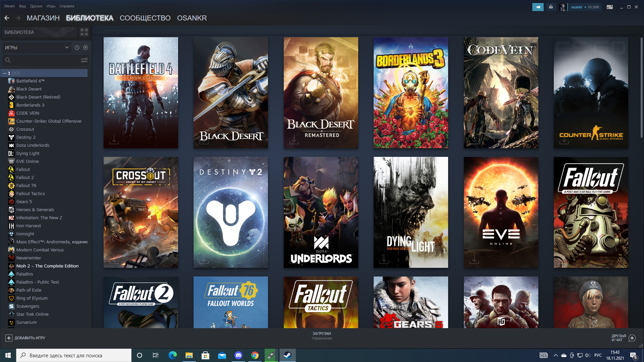Select Nioh 2 – The Complete Edition
Viewport: 644px width, 362px height.
click(x=47, y=266)
